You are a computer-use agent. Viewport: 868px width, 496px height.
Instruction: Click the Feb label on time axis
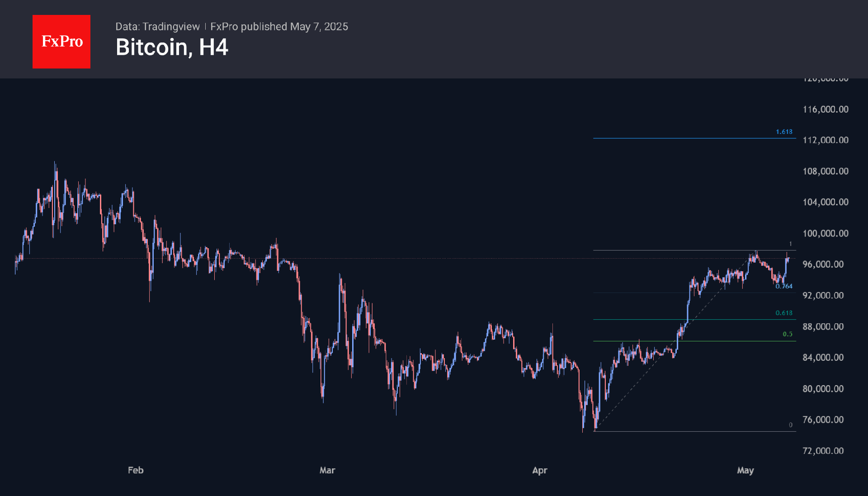click(136, 470)
